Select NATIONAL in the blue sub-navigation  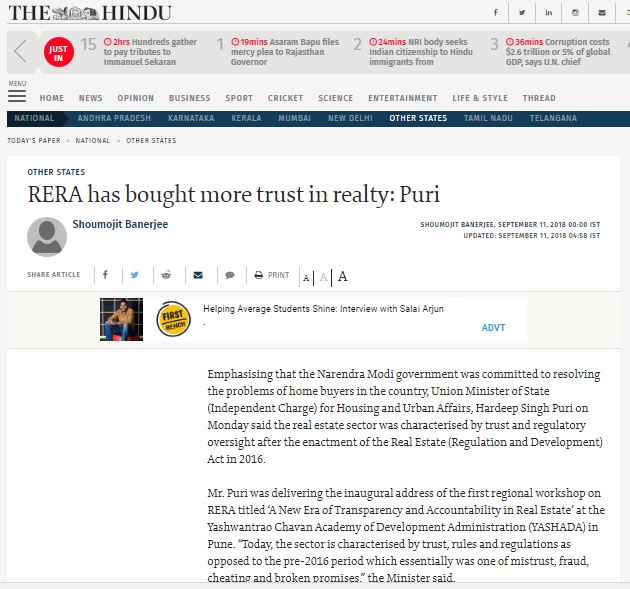coord(34,118)
